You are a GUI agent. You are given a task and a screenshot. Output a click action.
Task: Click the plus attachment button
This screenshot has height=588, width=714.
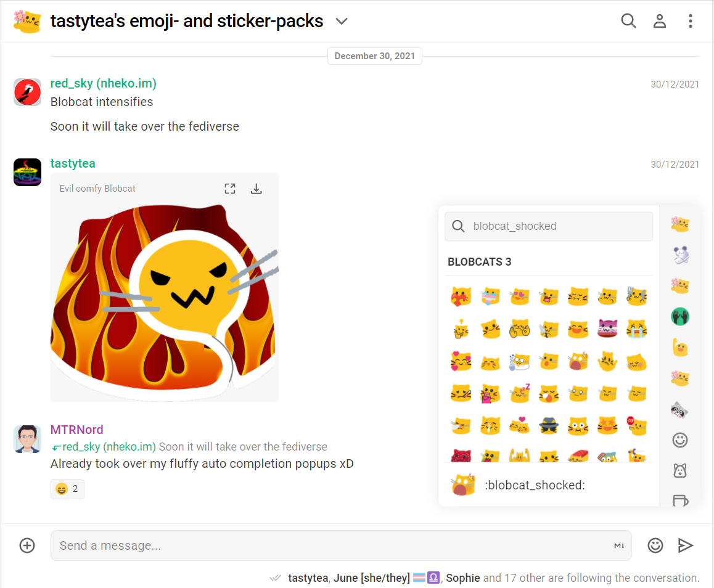tap(27, 545)
